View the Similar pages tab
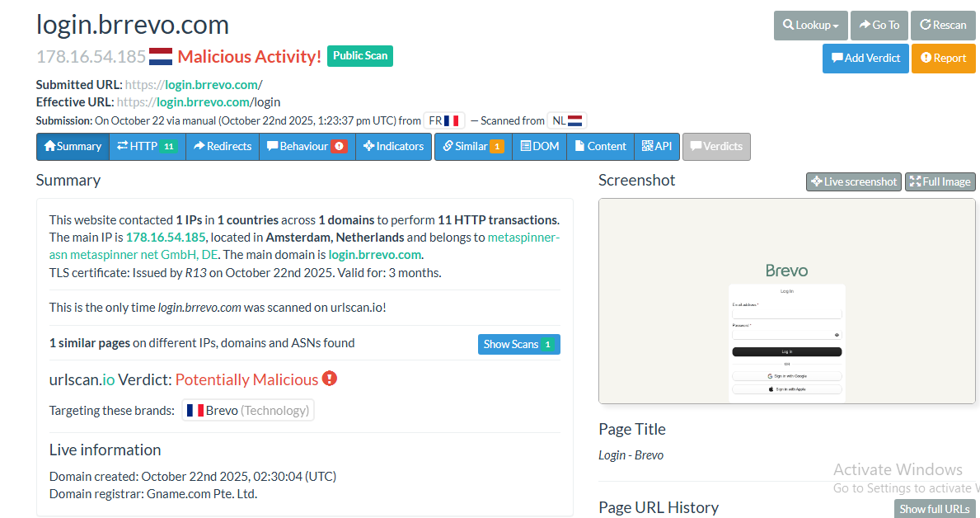Image resolution: width=980 pixels, height=518 pixels. point(472,147)
